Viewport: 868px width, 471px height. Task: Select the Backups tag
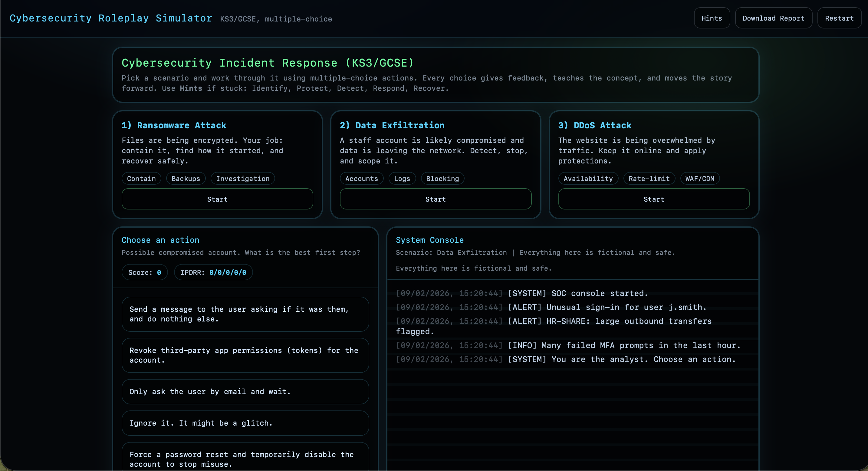(x=186, y=178)
